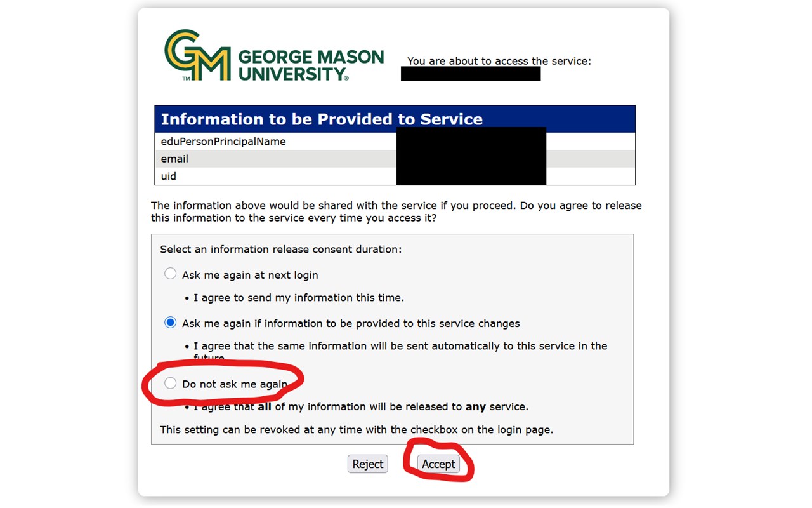Click the George Mason University wordmark
The image size is (812, 508).
point(311,65)
